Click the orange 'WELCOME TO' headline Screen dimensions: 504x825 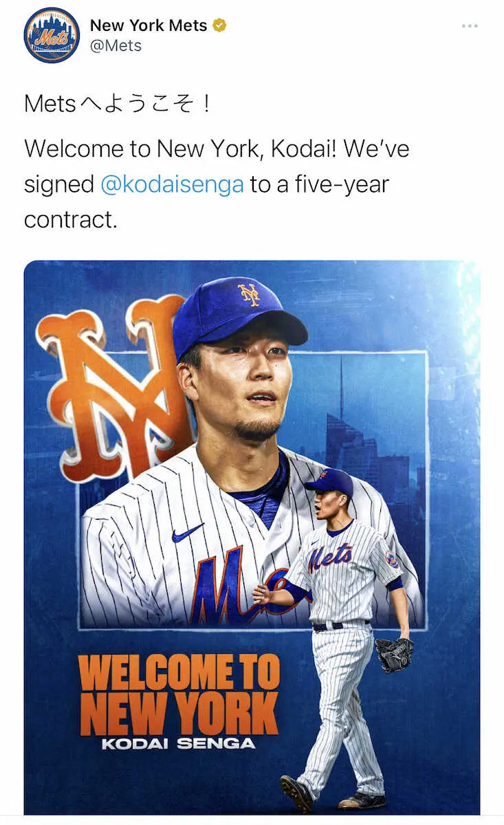[179, 674]
